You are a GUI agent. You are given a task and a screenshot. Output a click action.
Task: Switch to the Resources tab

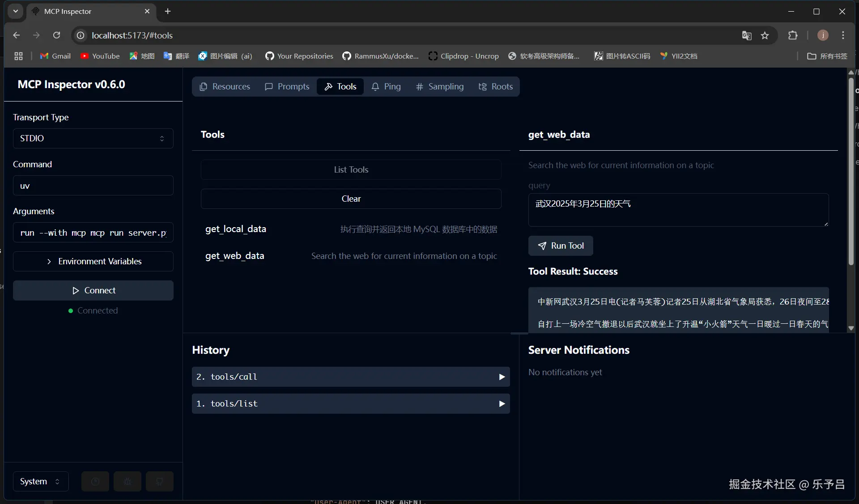pyautogui.click(x=225, y=87)
